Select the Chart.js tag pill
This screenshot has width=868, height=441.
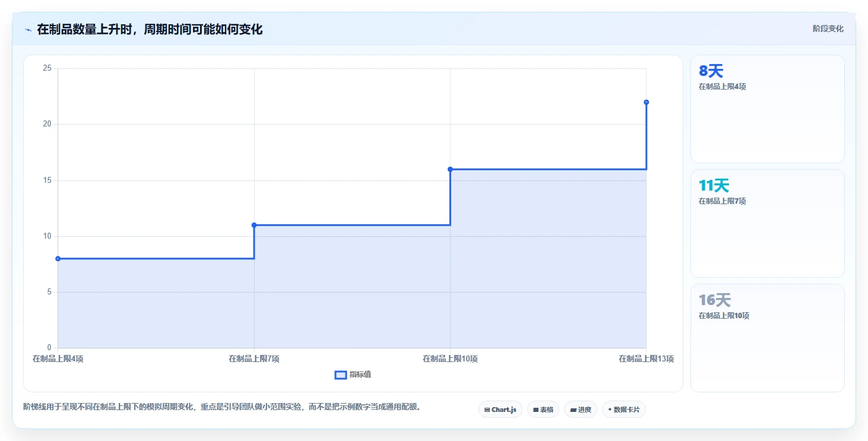pos(500,410)
